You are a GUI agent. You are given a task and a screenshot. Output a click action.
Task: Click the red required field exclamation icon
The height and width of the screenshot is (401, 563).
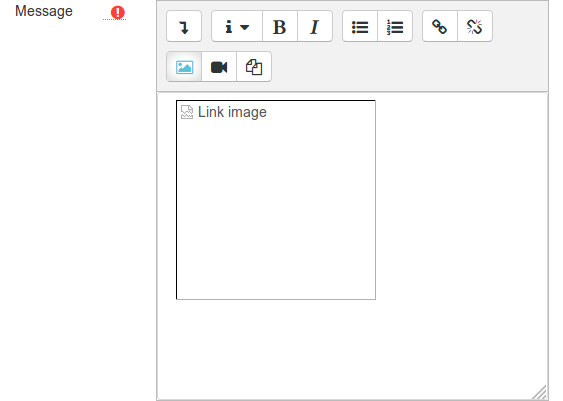(x=117, y=13)
